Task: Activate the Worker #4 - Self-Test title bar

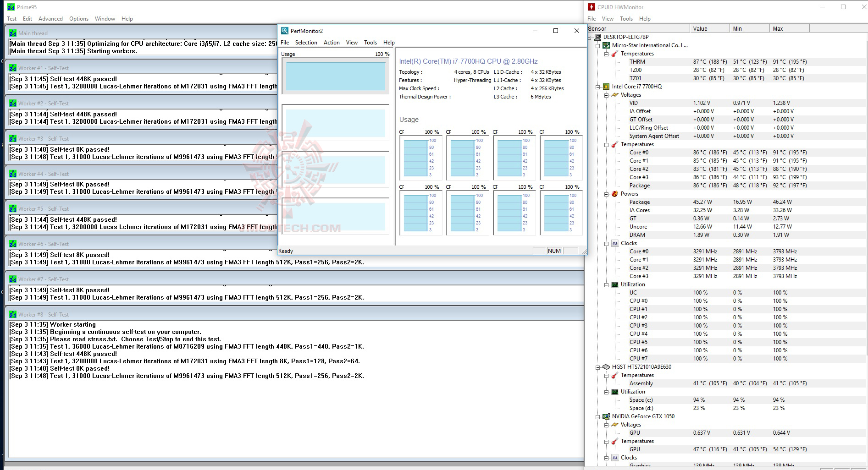Action: click(x=142, y=174)
